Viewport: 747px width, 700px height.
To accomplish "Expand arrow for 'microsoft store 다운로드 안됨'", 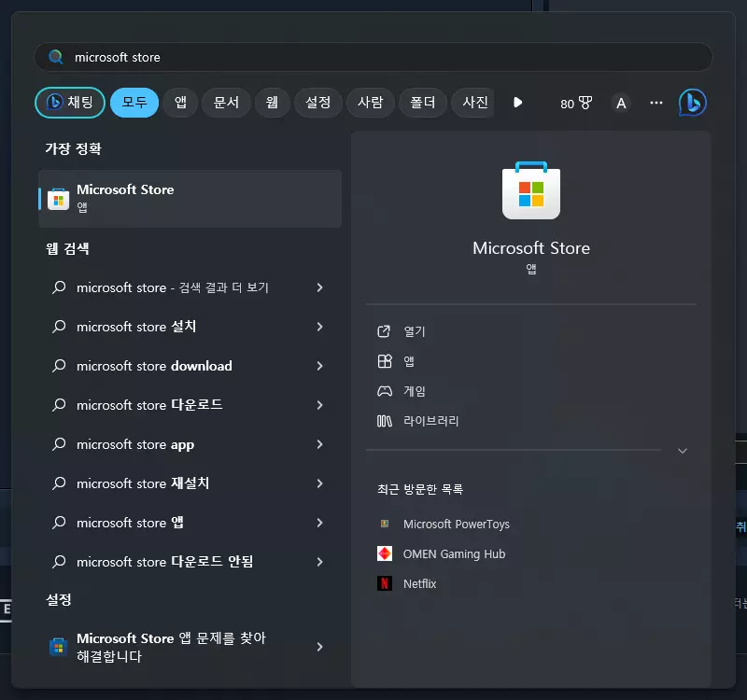I will point(319,562).
